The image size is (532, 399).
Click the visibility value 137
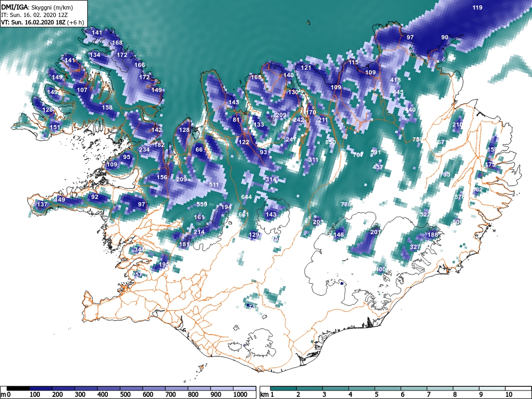point(42,204)
